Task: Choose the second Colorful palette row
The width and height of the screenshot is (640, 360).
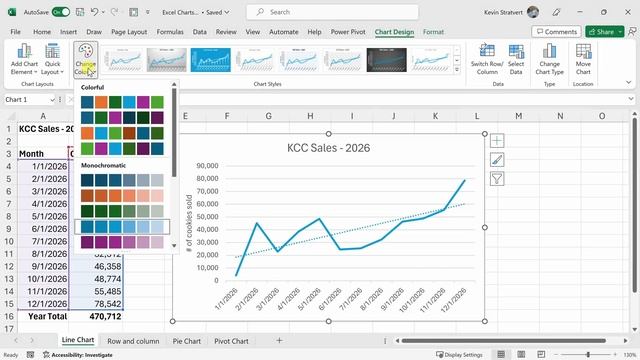Action: (x=122, y=118)
